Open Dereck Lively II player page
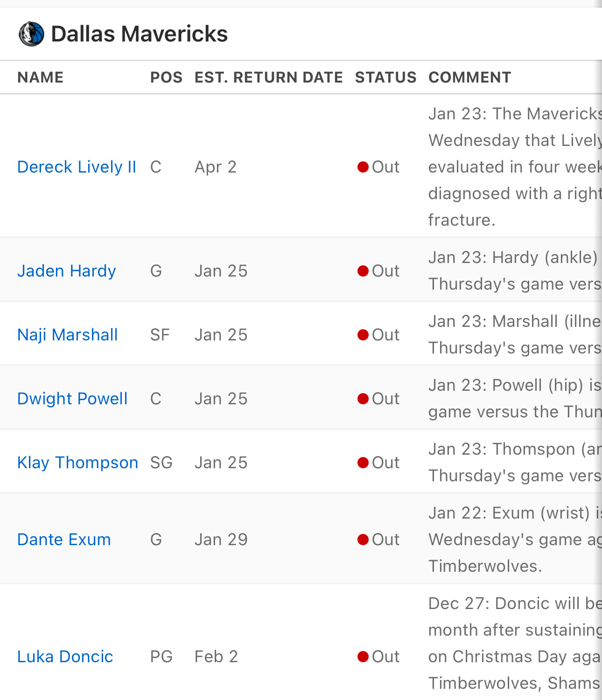The image size is (602, 700). click(x=77, y=167)
